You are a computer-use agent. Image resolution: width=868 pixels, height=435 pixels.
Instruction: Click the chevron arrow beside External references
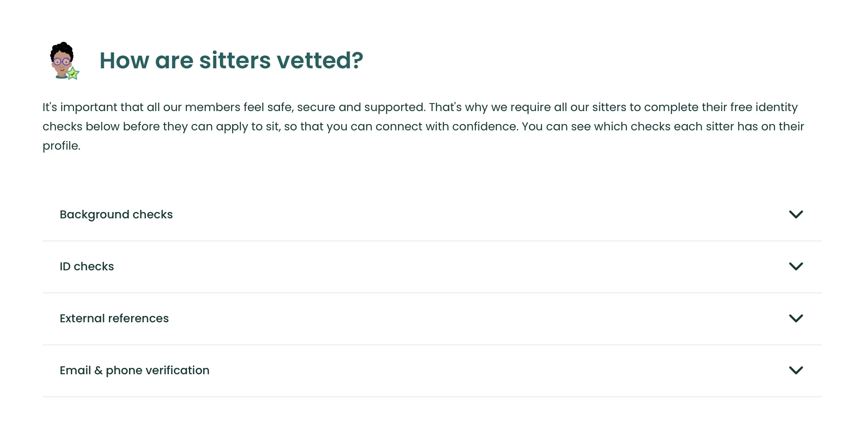click(x=796, y=318)
